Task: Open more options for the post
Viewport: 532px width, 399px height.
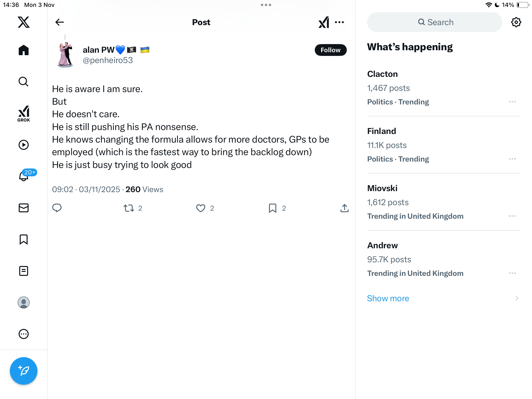Action: tap(339, 22)
